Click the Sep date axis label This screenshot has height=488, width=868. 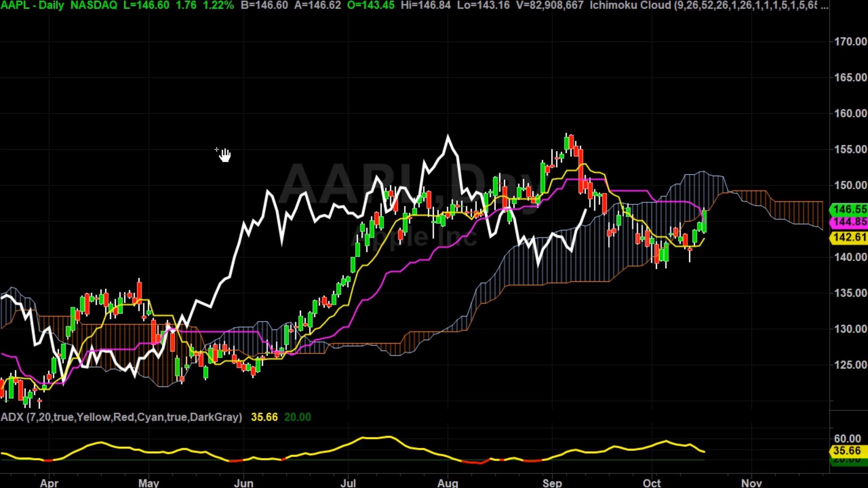552,483
